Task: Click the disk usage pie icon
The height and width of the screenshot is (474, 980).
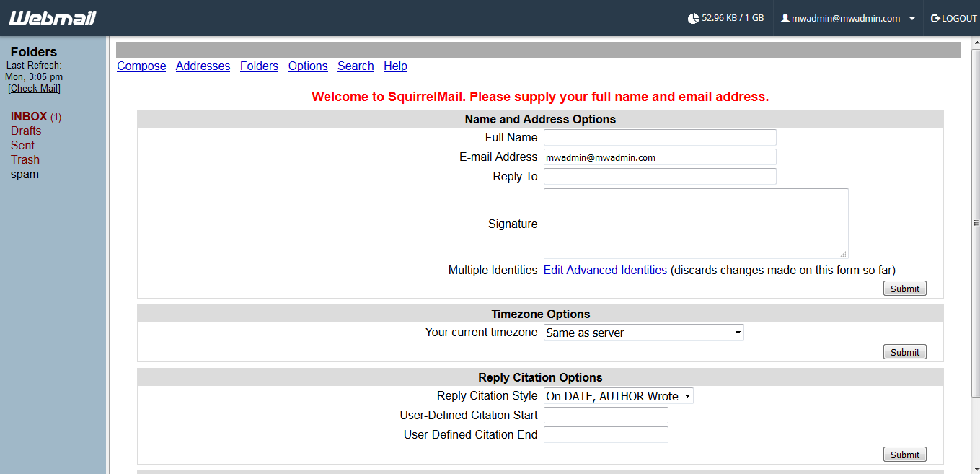Action: (x=693, y=18)
